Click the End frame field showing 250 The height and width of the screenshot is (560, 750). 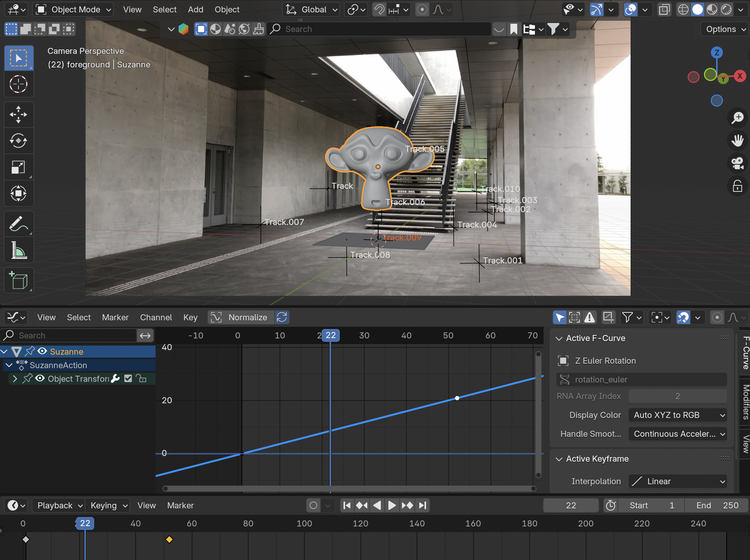[716, 505]
